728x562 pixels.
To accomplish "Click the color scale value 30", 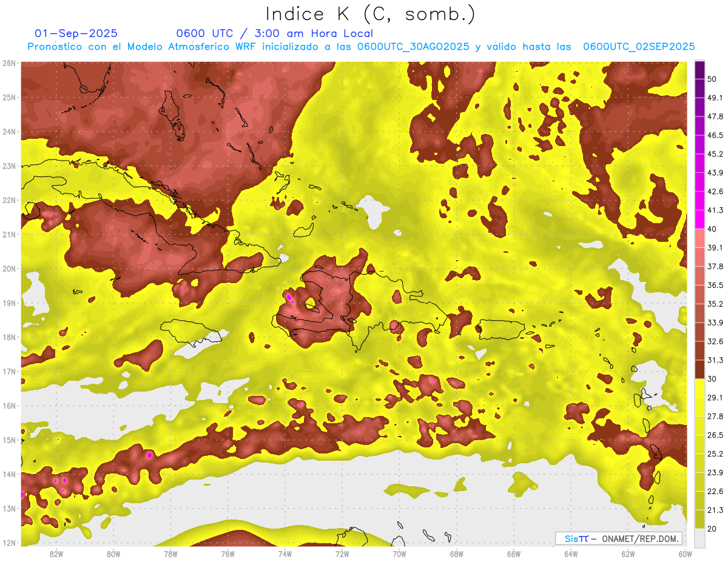I will pos(712,379).
